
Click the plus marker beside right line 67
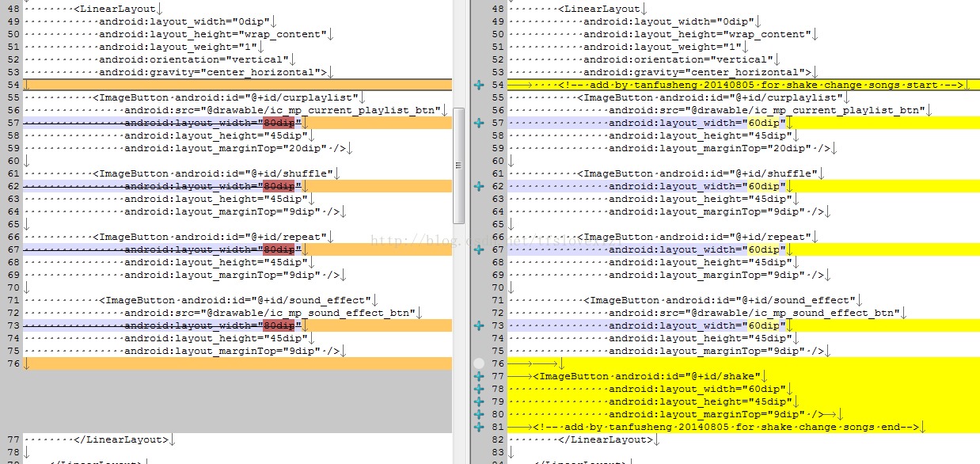click(x=478, y=249)
